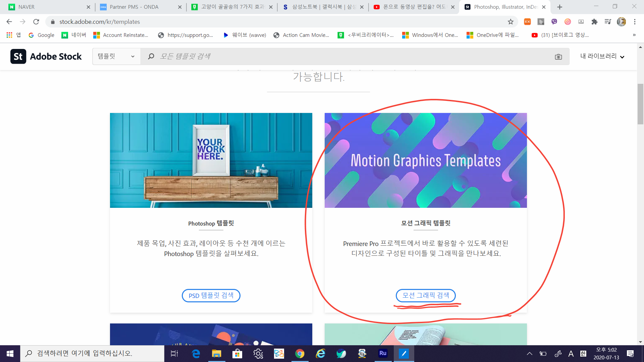Show hidden system tray icons
The height and width of the screenshot is (362, 644).
tap(529, 353)
